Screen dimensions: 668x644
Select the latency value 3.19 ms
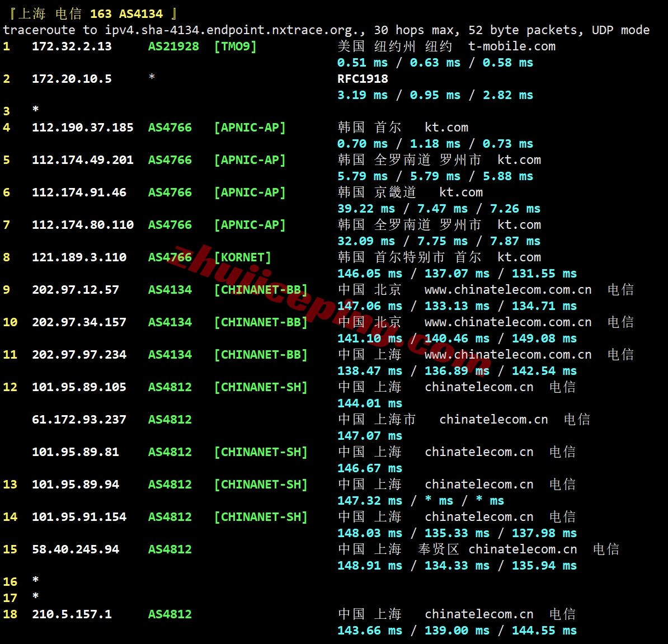click(x=363, y=95)
